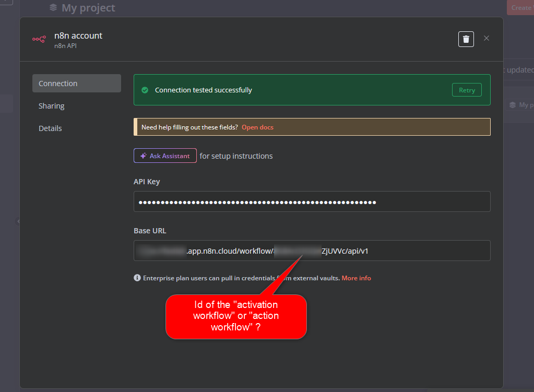Click the Retry button to retest connection
Image resolution: width=534 pixels, height=392 pixels.
tap(467, 90)
